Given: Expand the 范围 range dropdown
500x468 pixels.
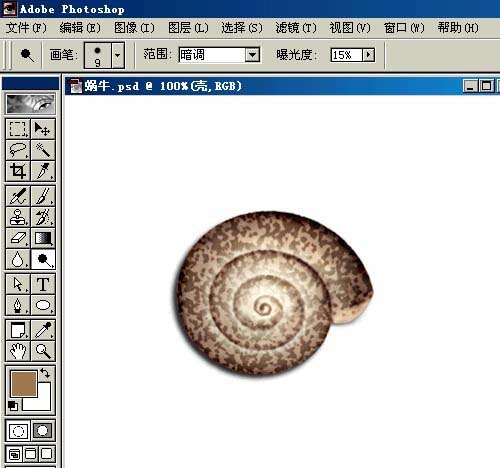Looking at the screenshot, I should tap(252, 55).
